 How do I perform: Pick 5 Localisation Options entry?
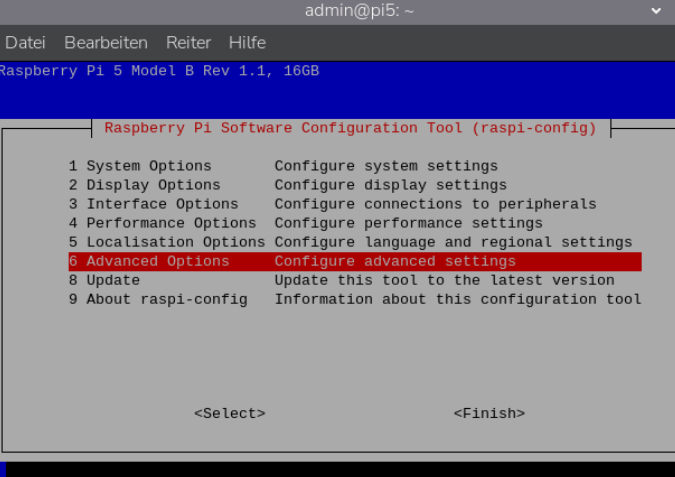166,242
